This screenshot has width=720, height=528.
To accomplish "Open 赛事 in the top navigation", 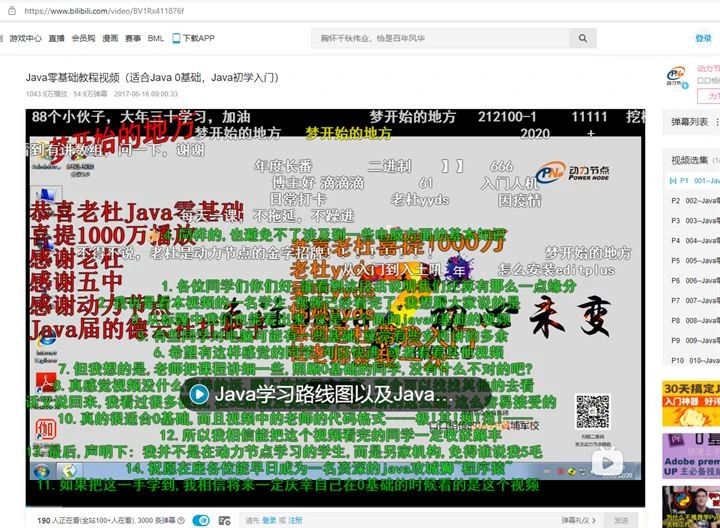I will [133, 39].
